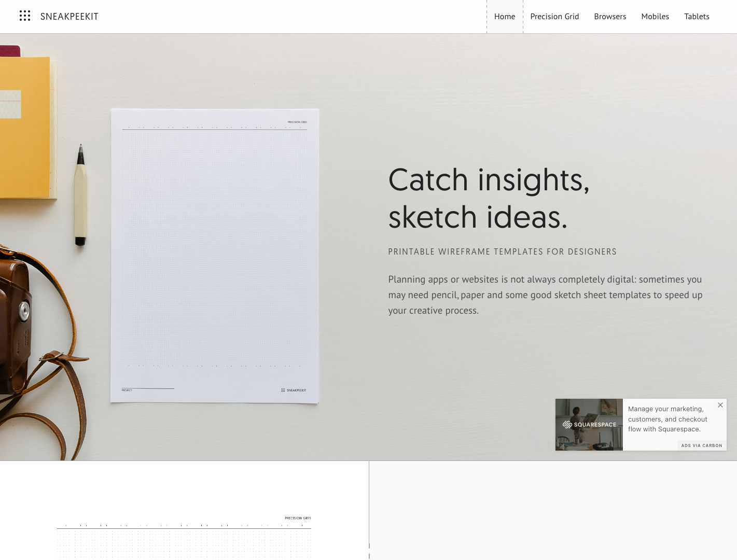The width and height of the screenshot is (737, 560).
Task: Click the headline reading Catch insights, sketch ideas
Action: click(x=488, y=198)
